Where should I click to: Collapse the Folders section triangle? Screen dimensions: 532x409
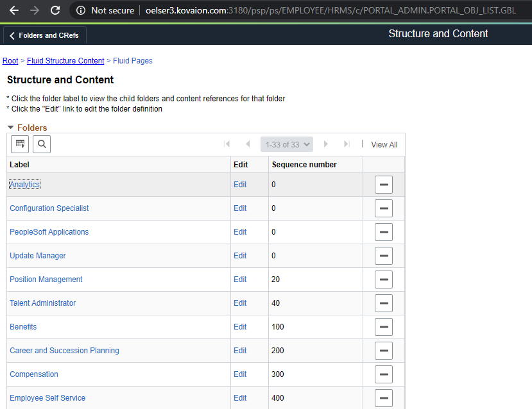click(x=10, y=128)
